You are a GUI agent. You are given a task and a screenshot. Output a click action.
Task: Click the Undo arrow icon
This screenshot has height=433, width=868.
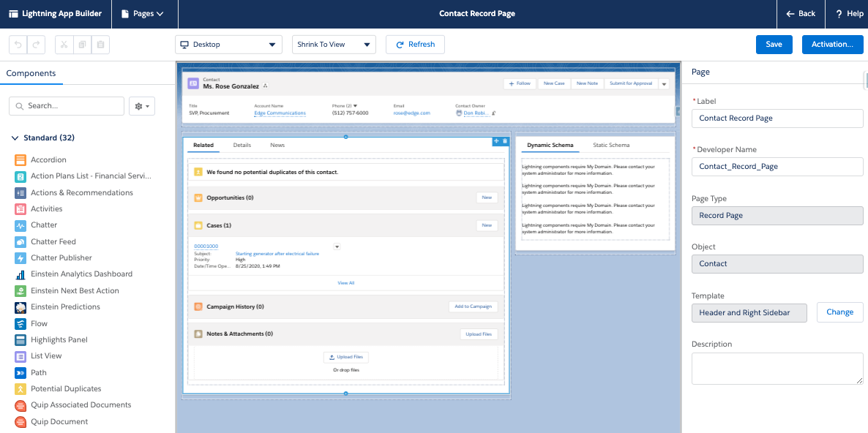point(18,45)
